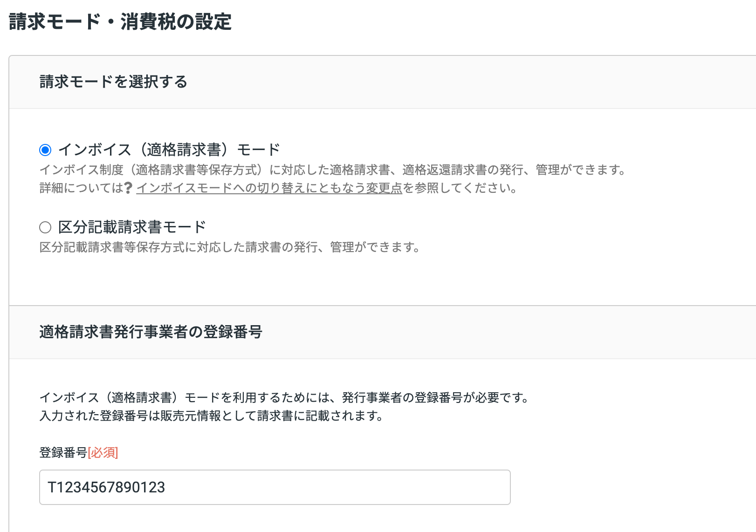This screenshot has width=756, height=532.
Task: Click the T1234567890123 registration number text
Action: pos(106,487)
